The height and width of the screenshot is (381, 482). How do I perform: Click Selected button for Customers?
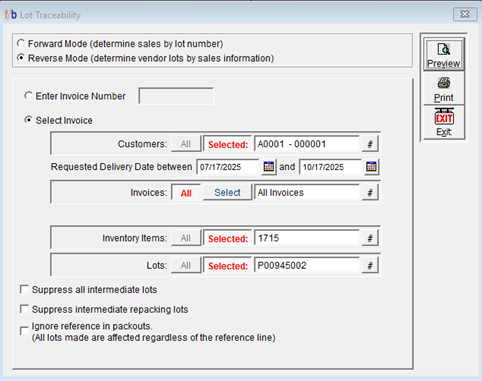(228, 144)
